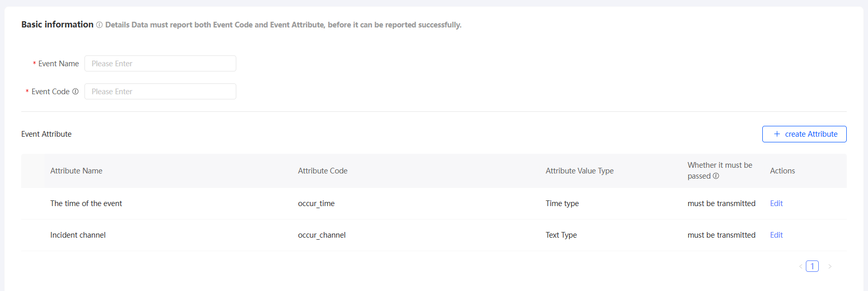
Task: Click the Attribute Code column header
Action: [322, 171]
